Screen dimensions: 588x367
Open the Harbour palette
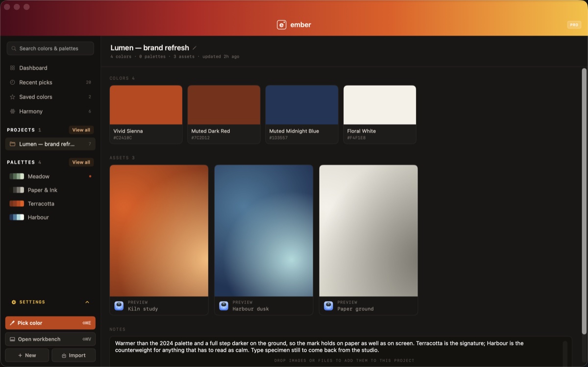click(x=50, y=218)
